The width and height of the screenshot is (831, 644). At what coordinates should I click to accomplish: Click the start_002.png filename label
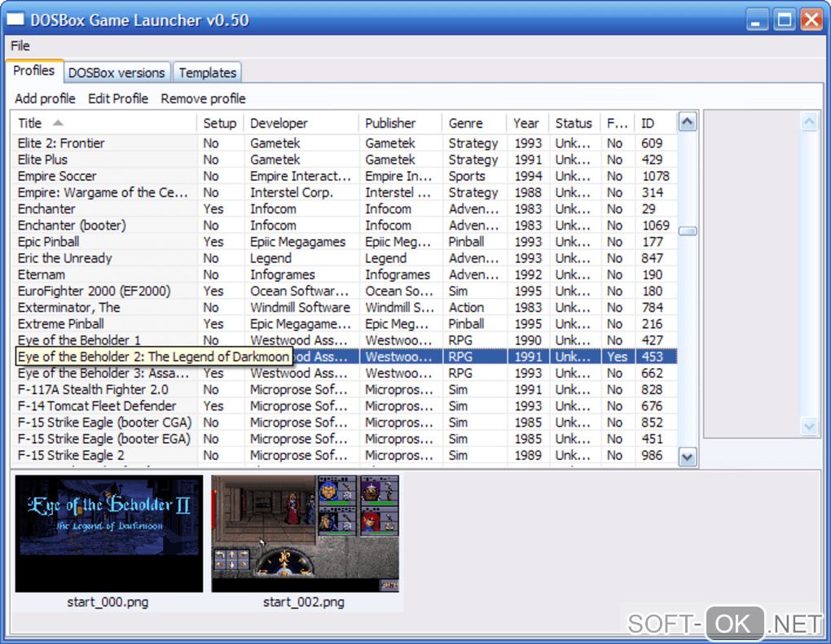pos(304,602)
